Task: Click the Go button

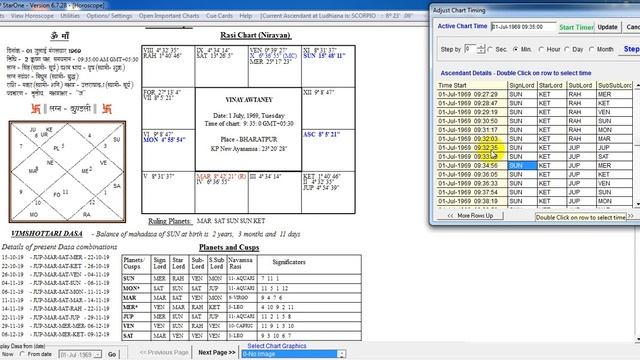Action: (x=112, y=354)
